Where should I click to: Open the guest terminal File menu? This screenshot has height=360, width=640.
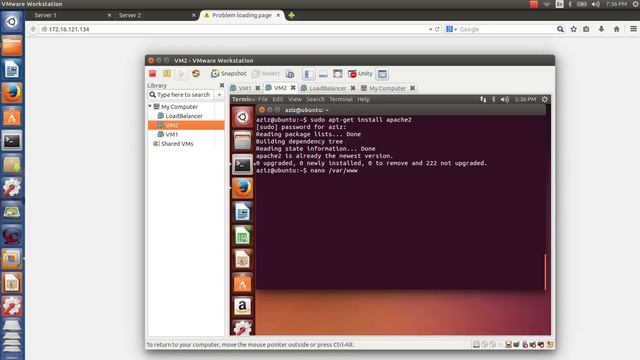pyautogui.click(x=263, y=99)
